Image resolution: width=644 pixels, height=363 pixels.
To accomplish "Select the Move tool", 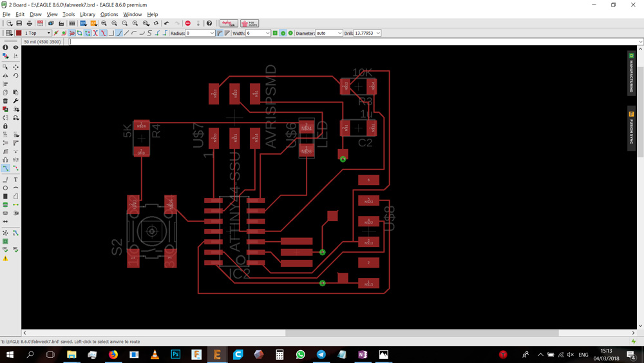I will pyautogui.click(x=15, y=67).
